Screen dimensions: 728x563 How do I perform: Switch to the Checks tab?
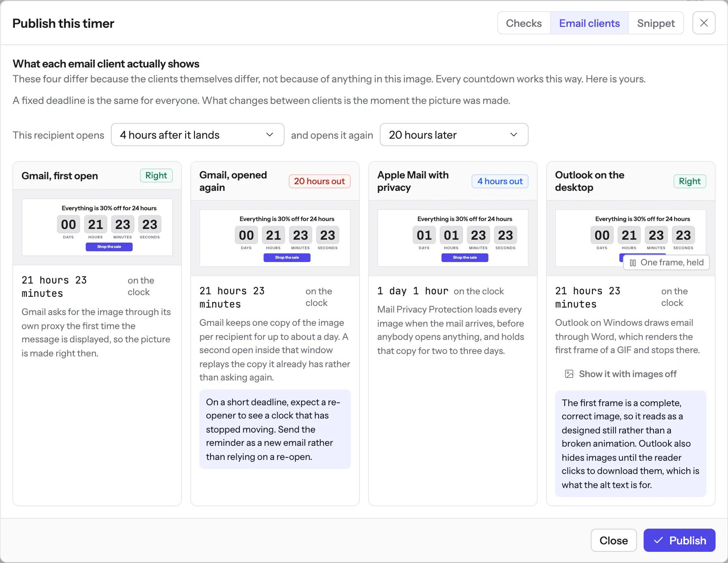click(524, 23)
